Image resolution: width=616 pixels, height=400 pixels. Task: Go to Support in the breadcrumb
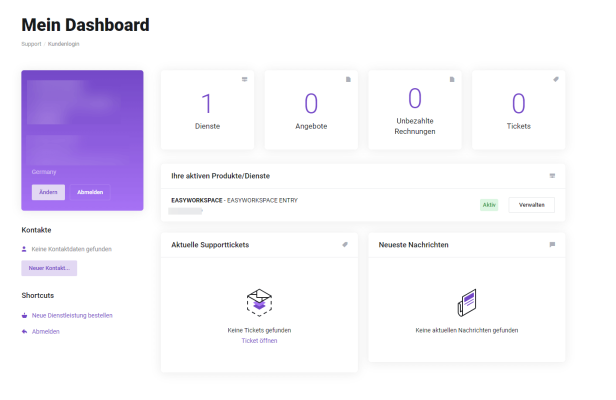click(32, 44)
